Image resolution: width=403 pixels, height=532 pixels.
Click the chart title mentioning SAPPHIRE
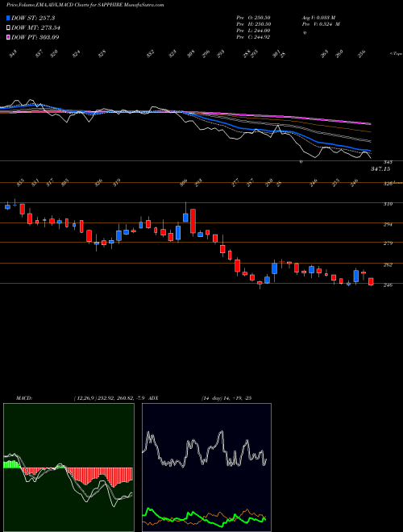click(85, 5)
